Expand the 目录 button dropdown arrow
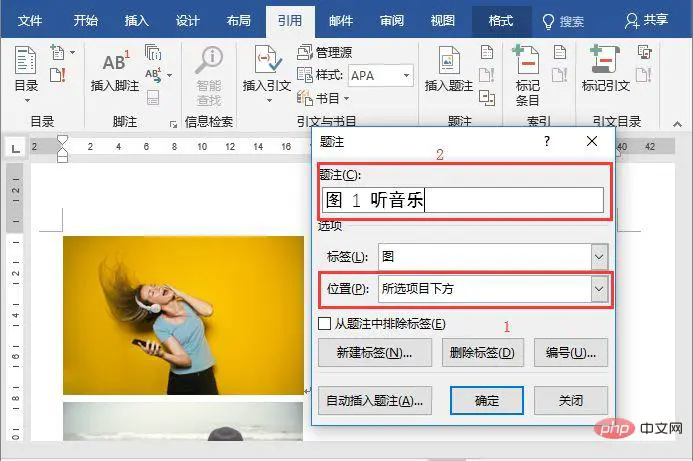Viewport: 693px width, 461px height. click(27, 101)
